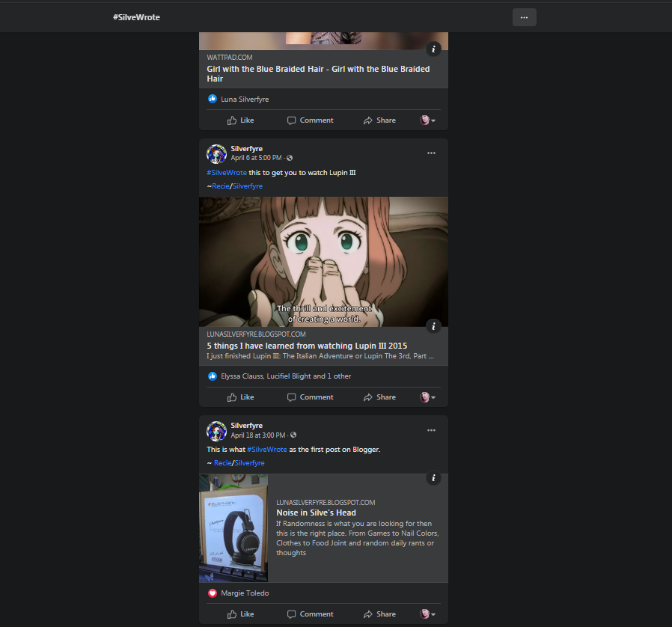This screenshot has width=672, height=627.
Task: Open identity selector dropdown on the Lupin III post
Action: pyautogui.click(x=427, y=397)
